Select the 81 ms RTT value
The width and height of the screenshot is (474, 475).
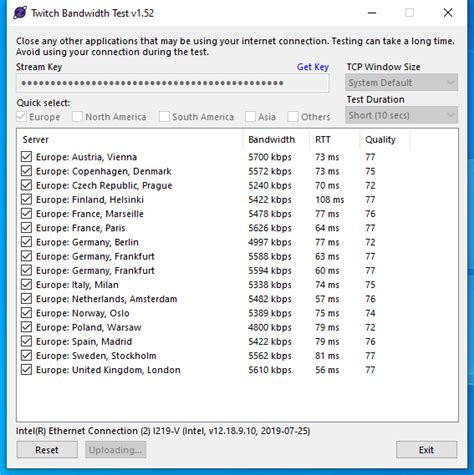(x=327, y=356)
